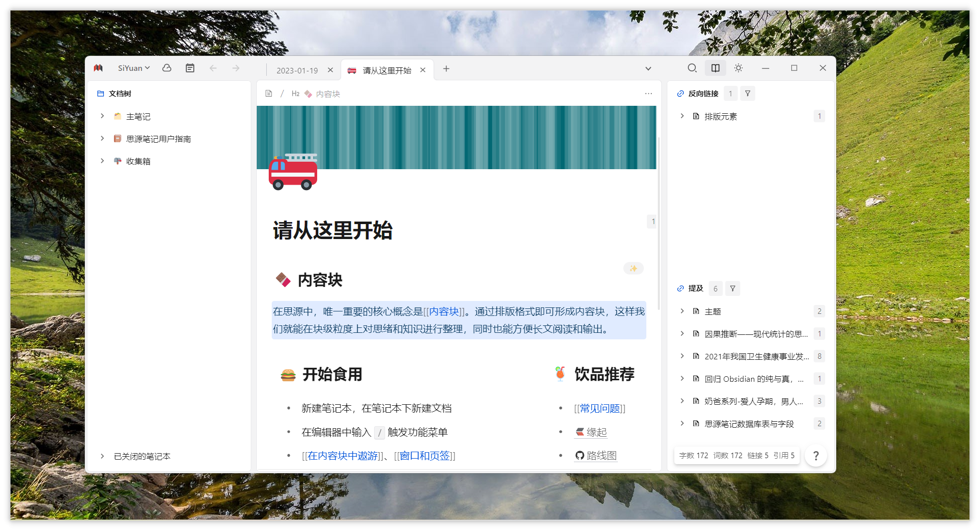980x531 pixels.
Task: Click the 文档树 panel header
Action: (x=114, y=94)
